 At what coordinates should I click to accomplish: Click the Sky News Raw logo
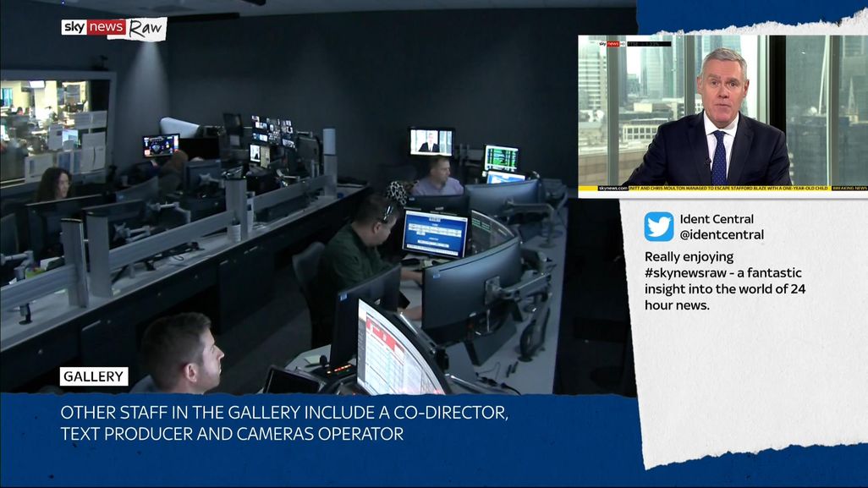[x=113, y=28]
